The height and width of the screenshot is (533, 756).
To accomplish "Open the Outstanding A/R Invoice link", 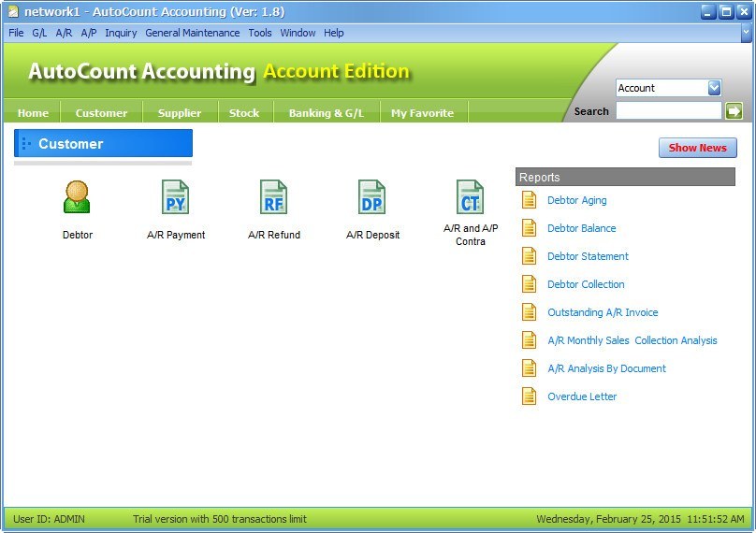I will click(x=603, y=312).
